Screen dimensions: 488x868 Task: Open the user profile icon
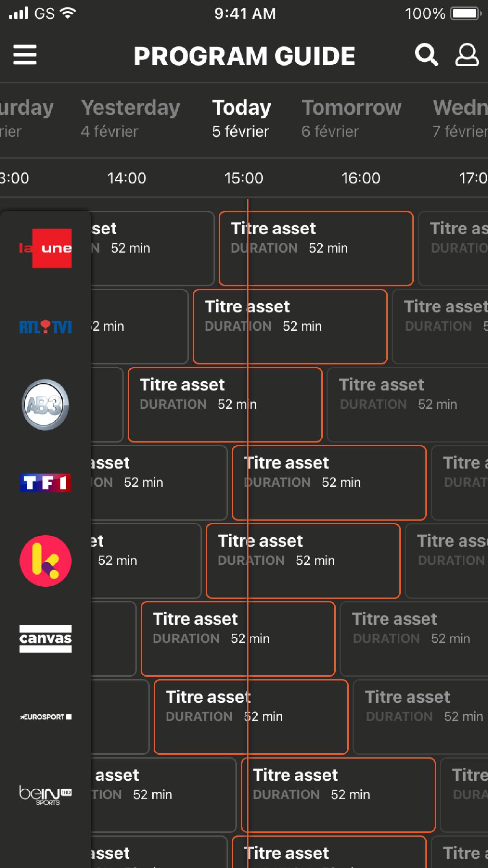[x=466, y=55]
